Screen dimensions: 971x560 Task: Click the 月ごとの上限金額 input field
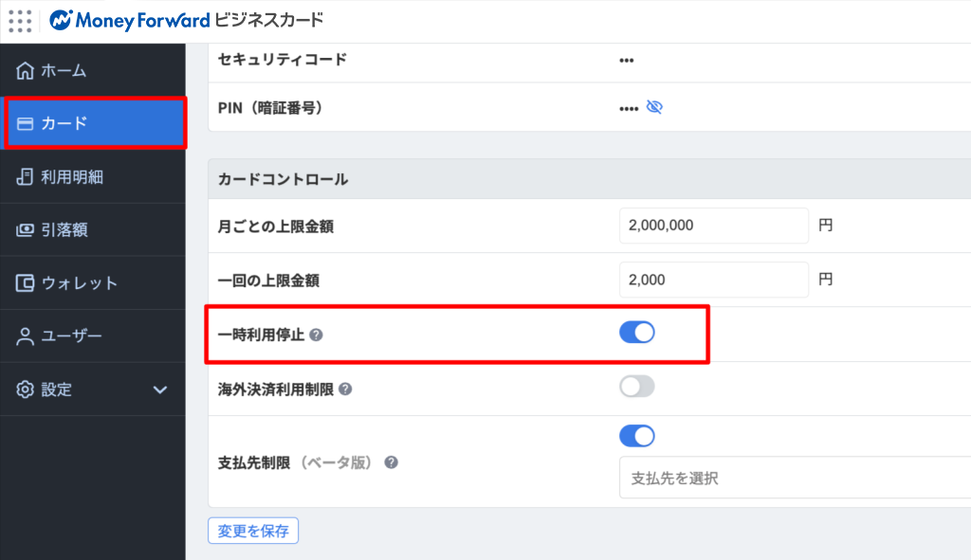(713, 226)
